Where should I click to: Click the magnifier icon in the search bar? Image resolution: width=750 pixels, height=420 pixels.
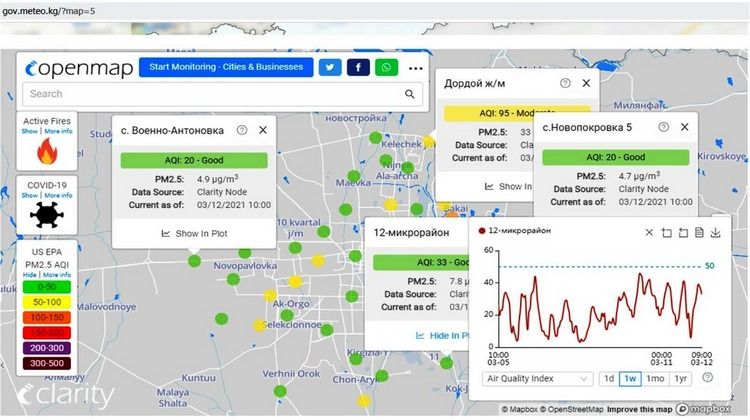click(x=411, y=94)
